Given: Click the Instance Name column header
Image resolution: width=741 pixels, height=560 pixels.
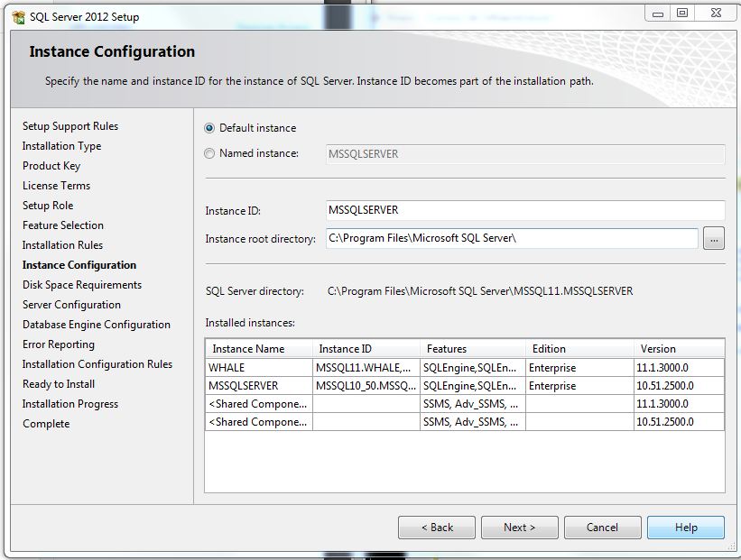Looking at the screenshot, I should tap(259, 348).
